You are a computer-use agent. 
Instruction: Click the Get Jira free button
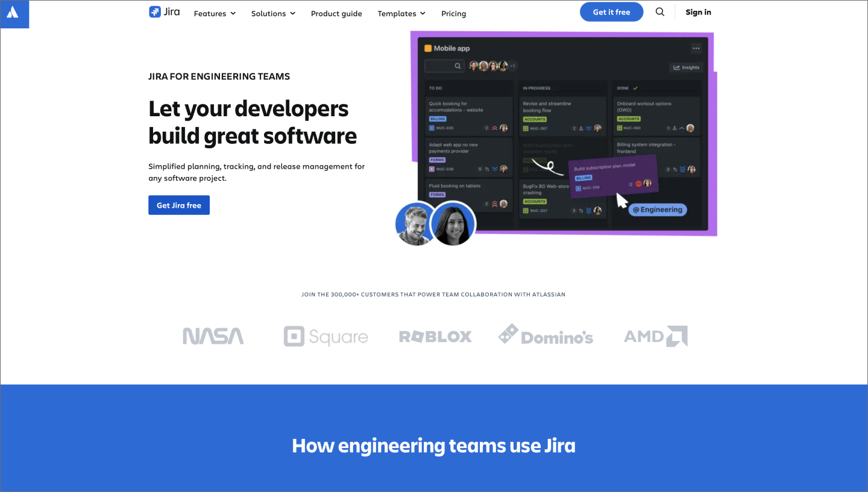[x=179, y=205]
